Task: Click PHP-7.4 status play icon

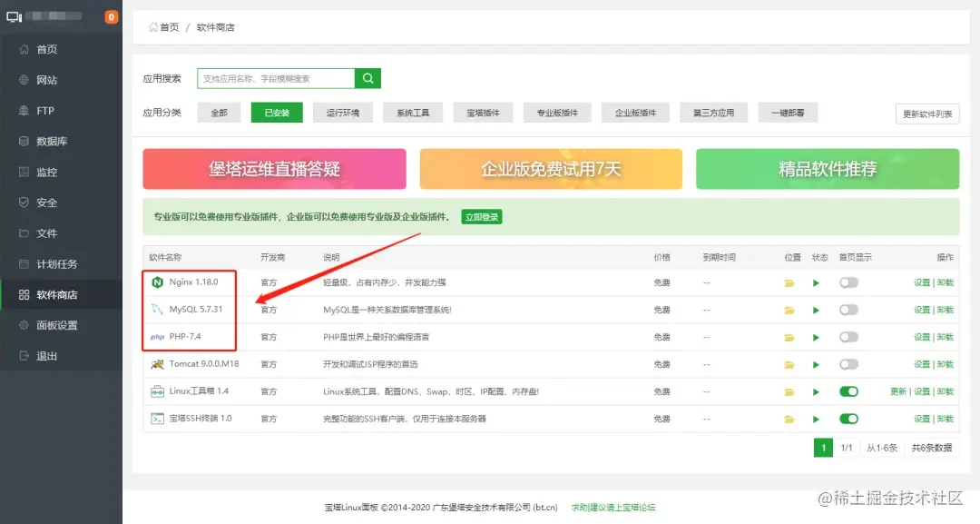Action: (x=816, y=338)
